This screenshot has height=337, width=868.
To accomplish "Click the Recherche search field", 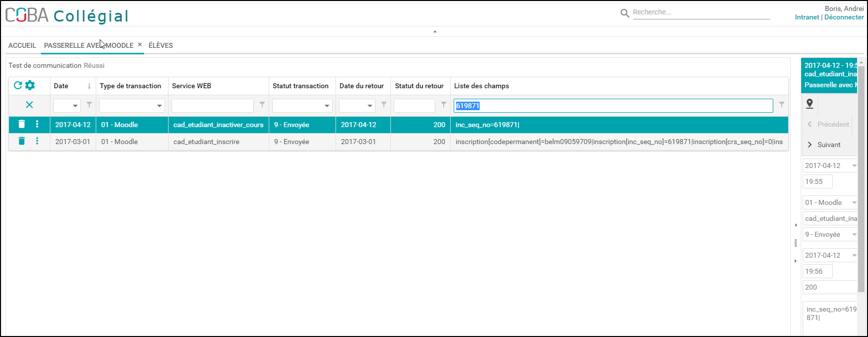I will (x=700, y=12).
